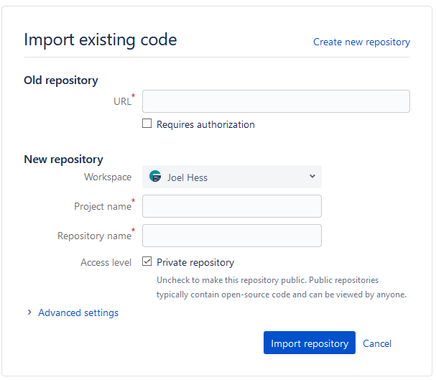This screenshot has width=436, height=380.
Task: Focus the Project name text box
Action: click(x=232, y=206)
